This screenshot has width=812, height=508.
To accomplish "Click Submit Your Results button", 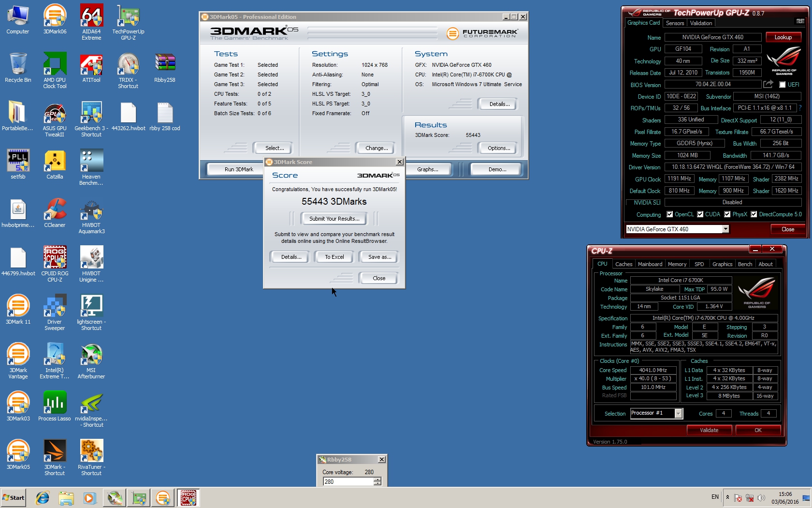I will [x=334, y=219].
